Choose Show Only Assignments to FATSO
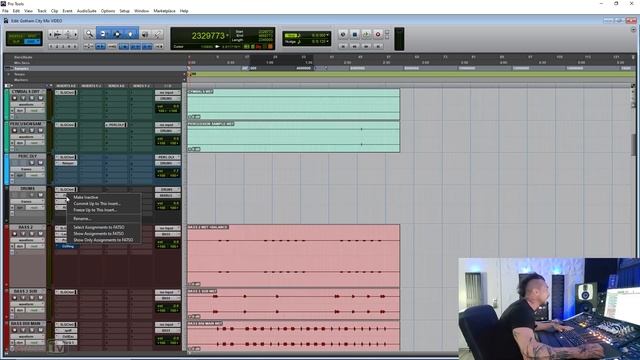 (x=104, y=240)
